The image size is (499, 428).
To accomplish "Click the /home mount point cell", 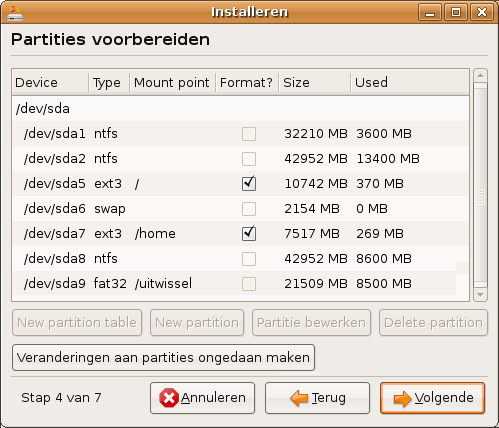I will point(155,234).
